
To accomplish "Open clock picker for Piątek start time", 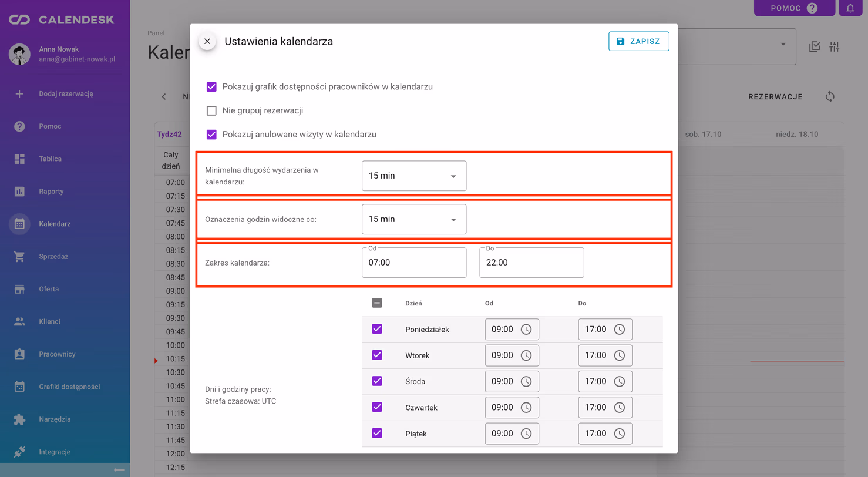I will (x=526, y=434).
